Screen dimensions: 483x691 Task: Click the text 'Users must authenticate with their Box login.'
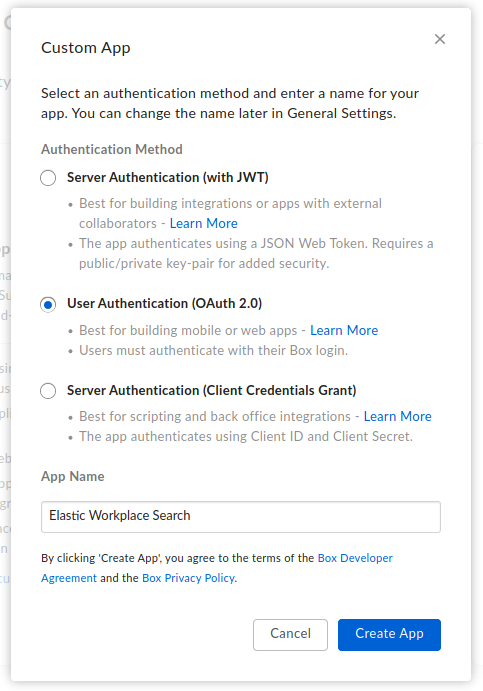(x=213, y=351)
